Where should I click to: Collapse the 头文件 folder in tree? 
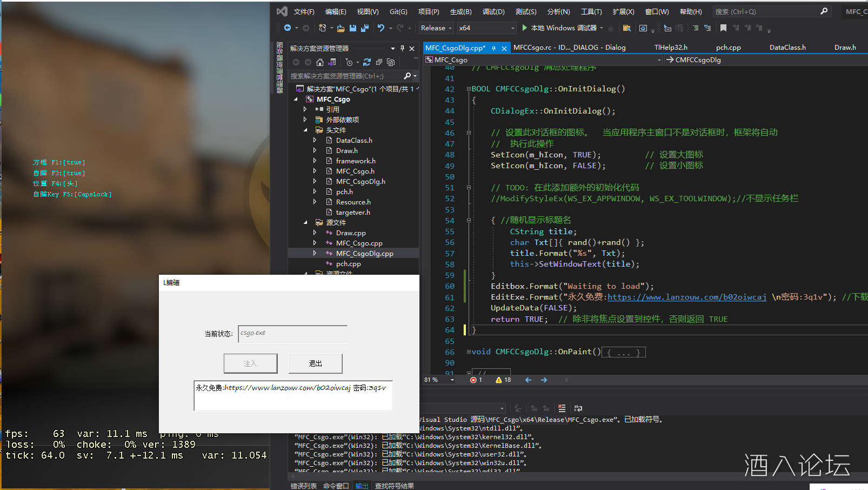pos(305,130)
